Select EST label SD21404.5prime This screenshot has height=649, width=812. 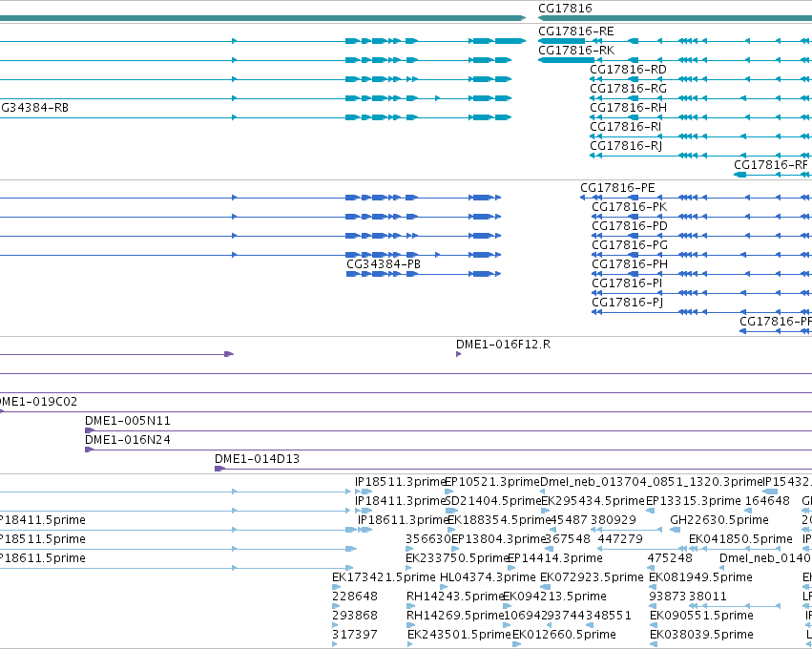(493, 501)
